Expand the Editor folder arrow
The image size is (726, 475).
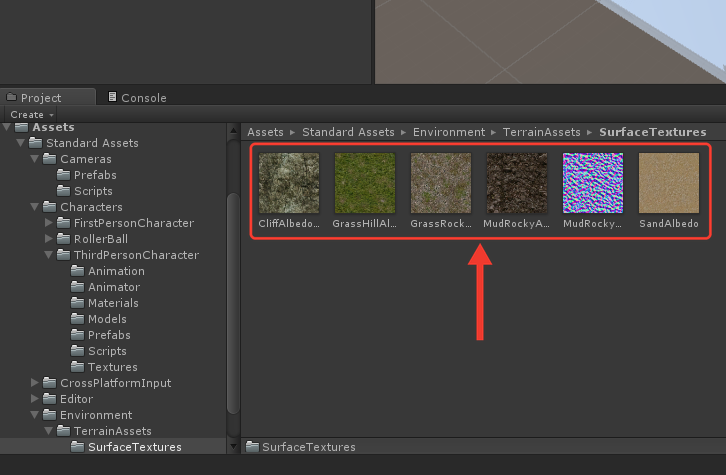click(34, 399)
